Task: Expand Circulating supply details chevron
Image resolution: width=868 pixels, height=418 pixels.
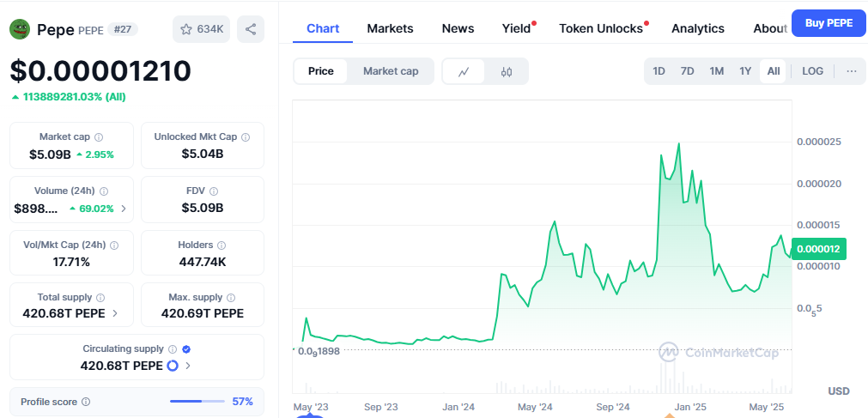Action: tap(188, 366)
